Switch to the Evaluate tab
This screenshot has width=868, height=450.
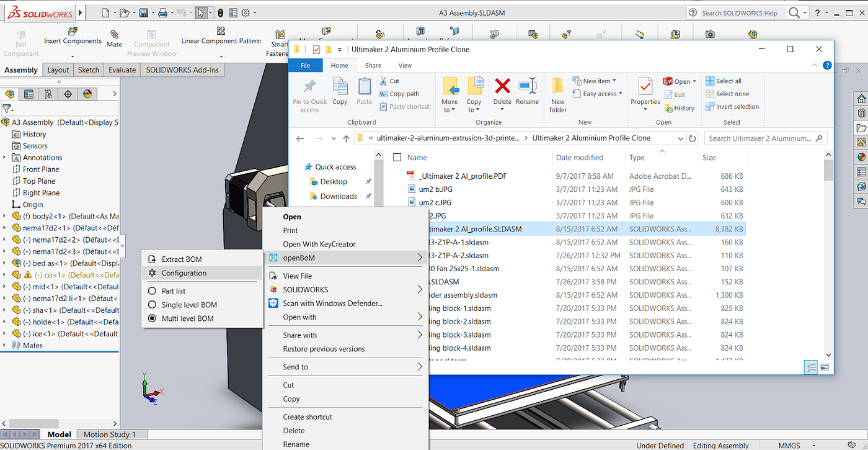click(x=122, y=70)
